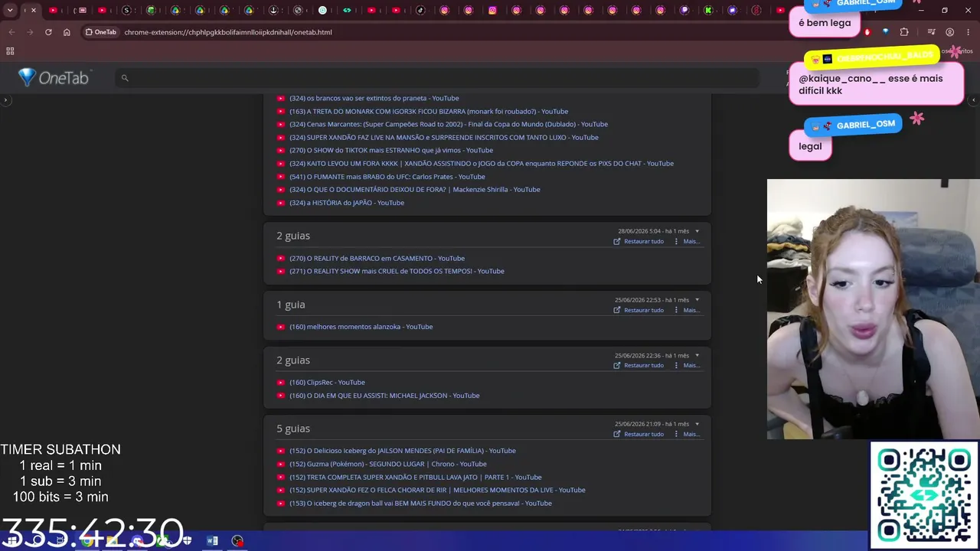Open 'ClipsRec - YouTube' link

coord(327,382)
